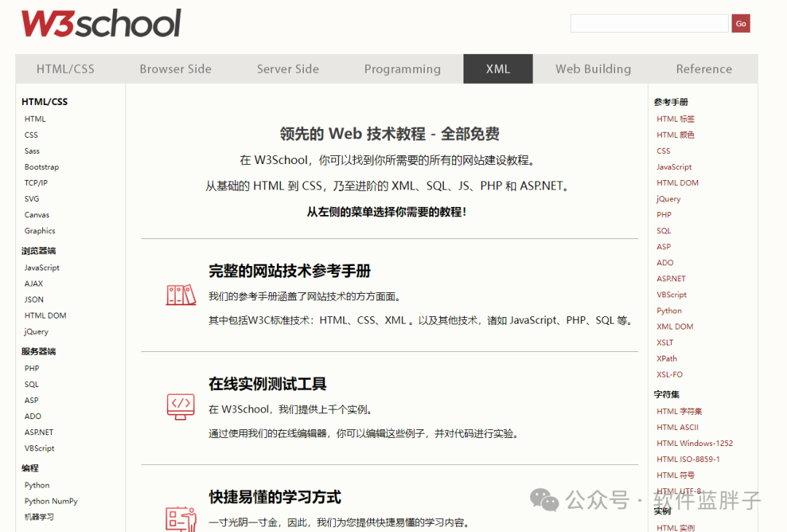Open the AJAX tutorial link
787x532 pixels.
pos(34,283)
